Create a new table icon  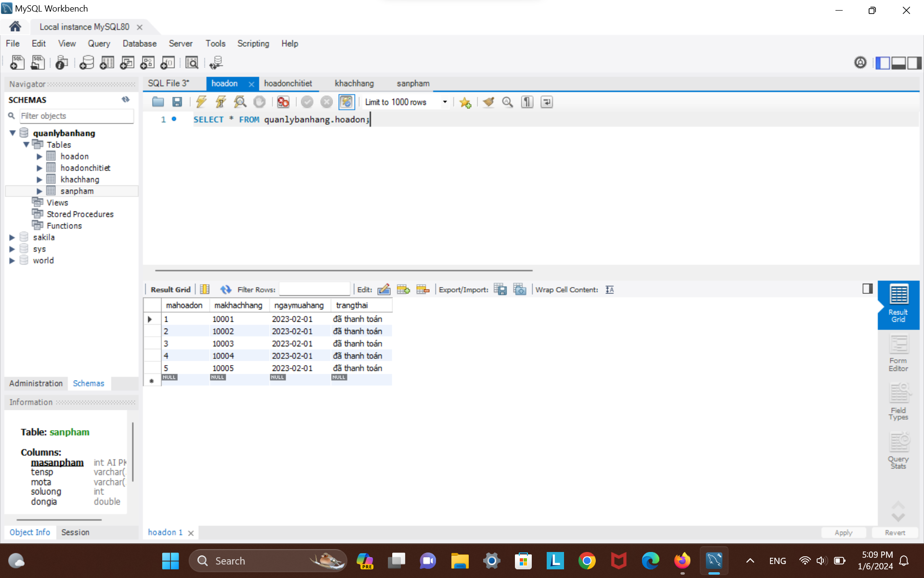point(107,63)
